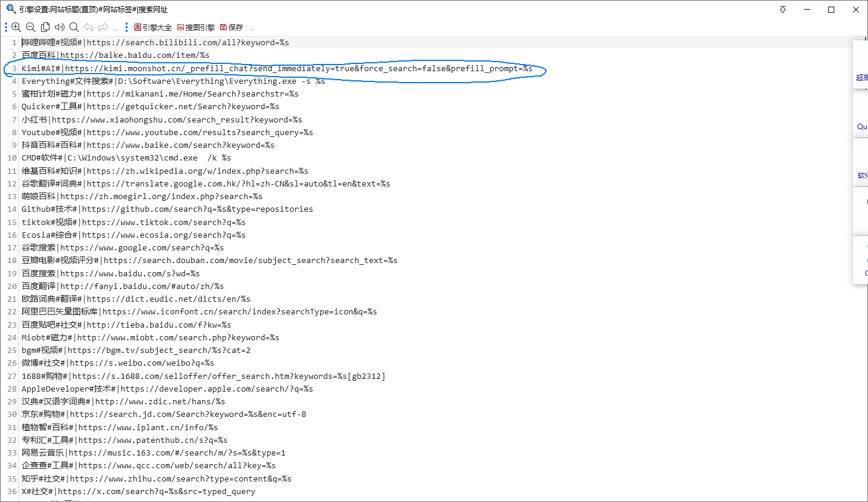The height and width of the screenshot is (502, 868).
Task: Expand the dropdown after 保存
Action: click(x=252, y=28)
